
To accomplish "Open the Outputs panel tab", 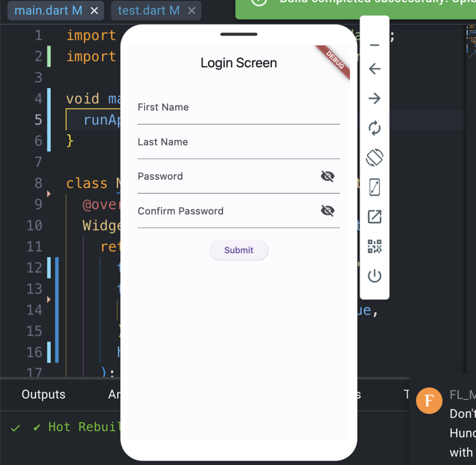I will click(x=43, y=394).
